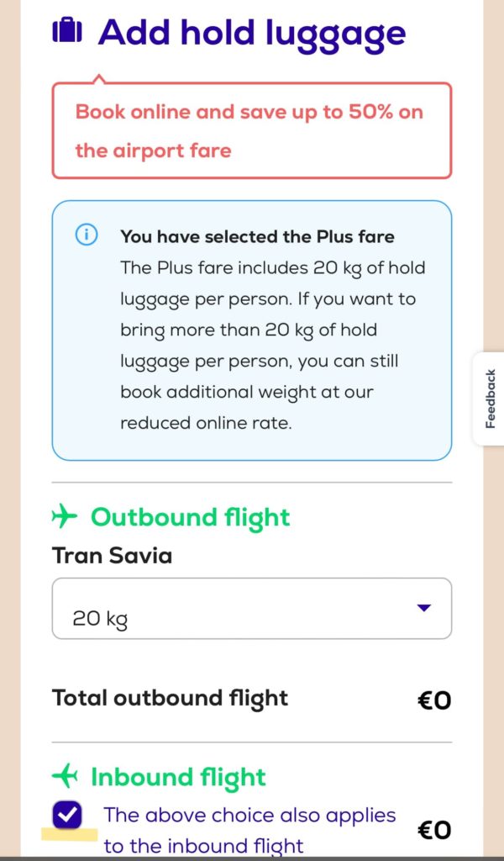Image resolution: width=504 pixels, height=861 pixels.
Task: Click the Plus fare description paragraph
Action: [x=273, y=346]
